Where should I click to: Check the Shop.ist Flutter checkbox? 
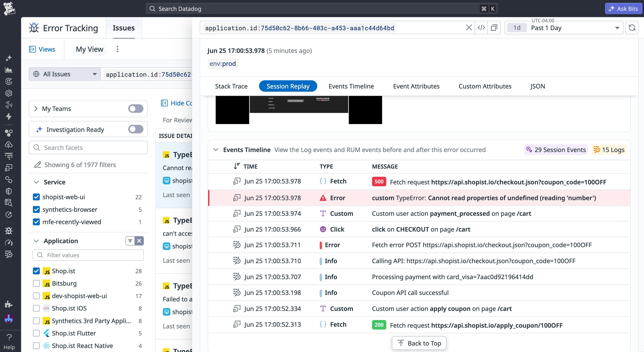pos(36,333)
